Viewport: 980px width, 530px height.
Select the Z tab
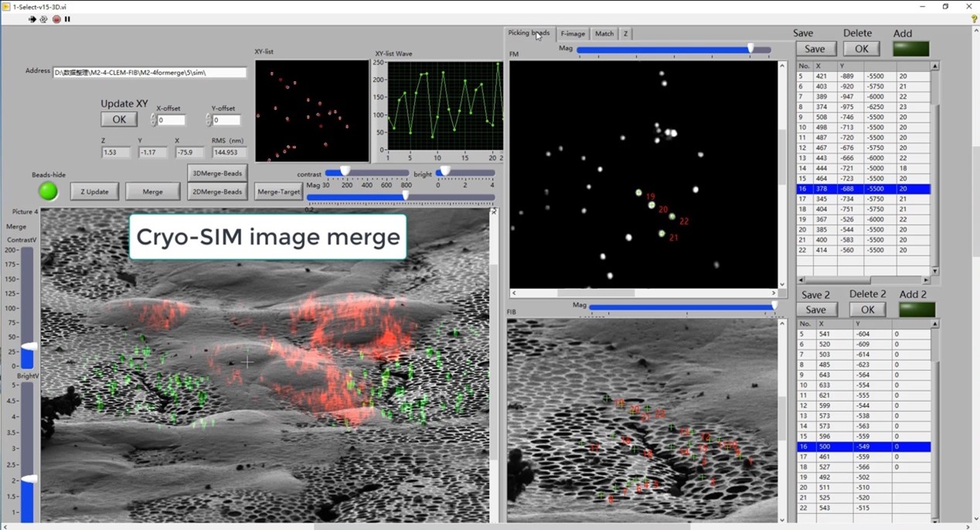pos(625,33)
